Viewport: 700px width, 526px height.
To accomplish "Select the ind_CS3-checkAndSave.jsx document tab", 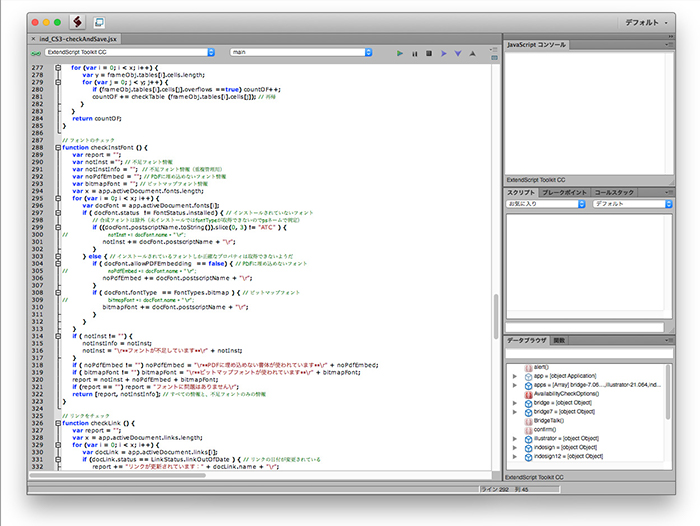I will pos(77,37).
